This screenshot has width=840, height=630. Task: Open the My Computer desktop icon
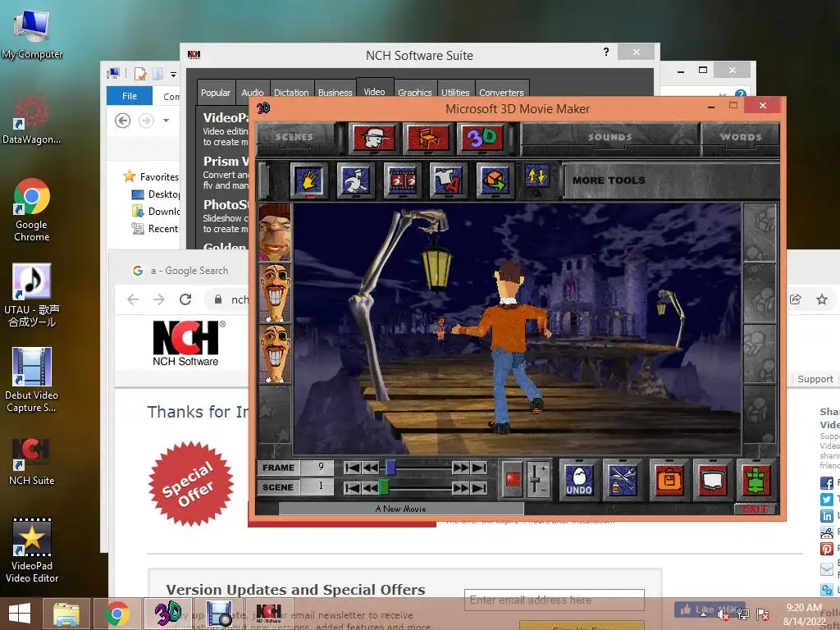pos(32,34)
